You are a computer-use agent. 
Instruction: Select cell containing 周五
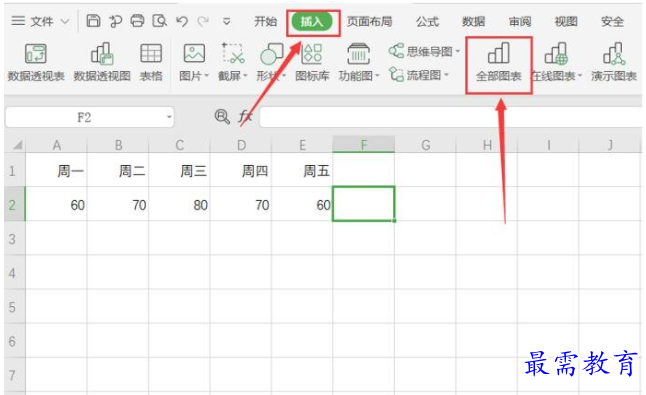[x=302, y=170]
